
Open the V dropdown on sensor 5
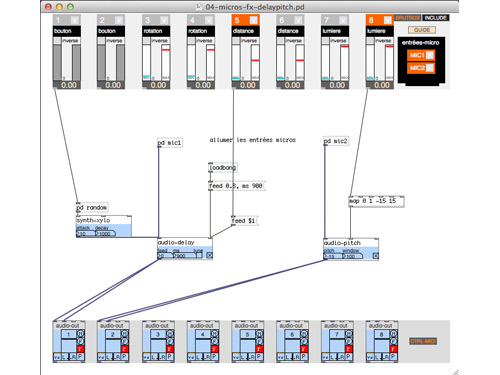click(x=254, y=20)
